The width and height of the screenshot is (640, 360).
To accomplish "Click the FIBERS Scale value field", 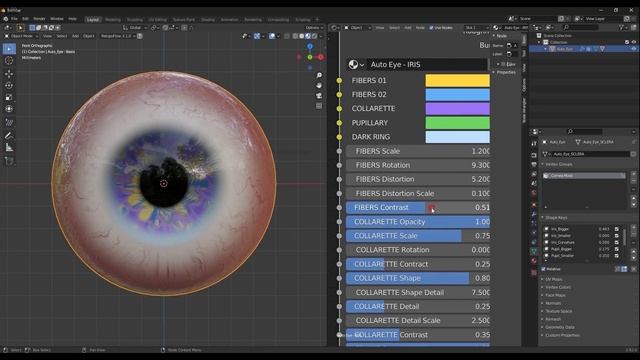I will click(418, 151).
